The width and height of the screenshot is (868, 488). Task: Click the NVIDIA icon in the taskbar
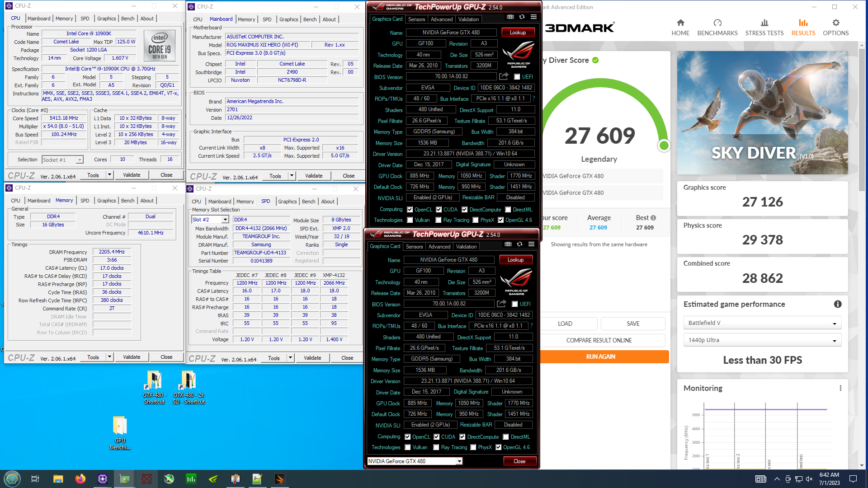tap(213, 479)
